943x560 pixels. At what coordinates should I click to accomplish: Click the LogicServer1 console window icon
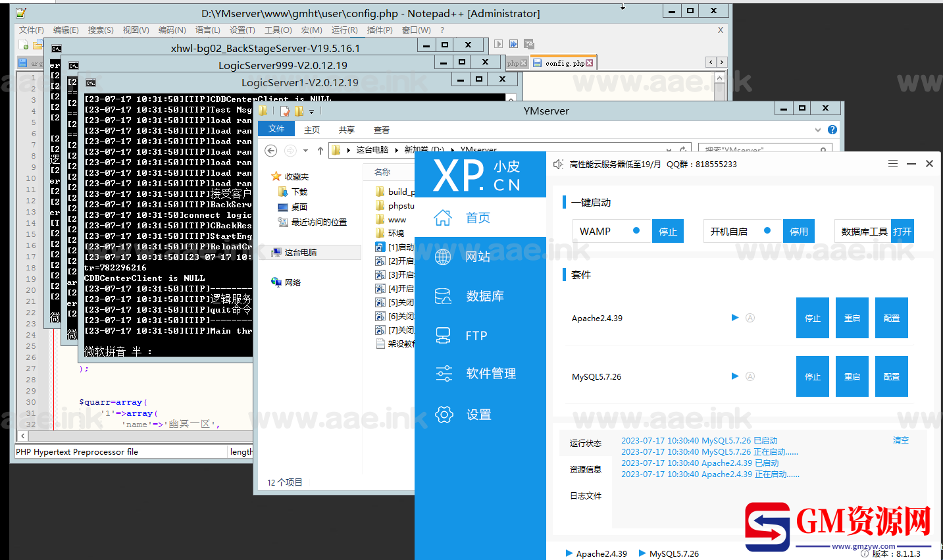point(91,83)
